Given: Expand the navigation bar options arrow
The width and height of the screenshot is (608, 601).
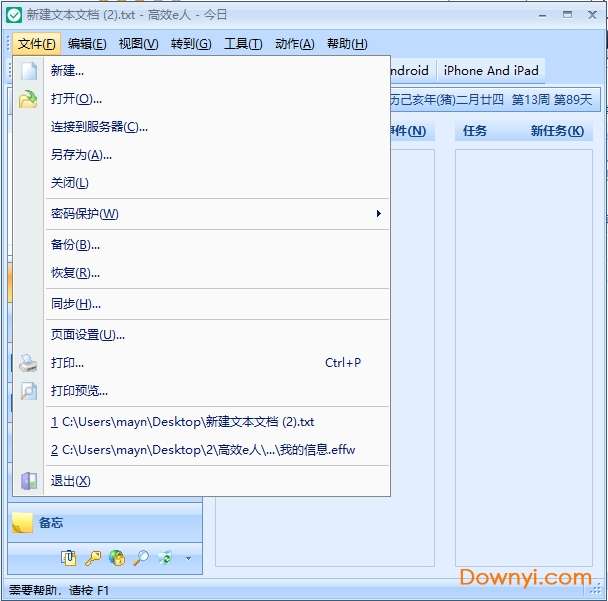Looking at the screenshot, I should (188, 558).
